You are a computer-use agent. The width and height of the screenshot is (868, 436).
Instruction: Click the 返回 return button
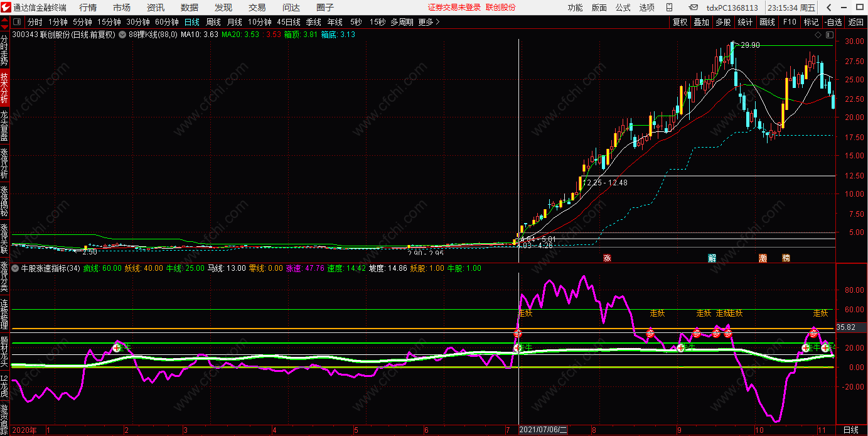(855, 22)
